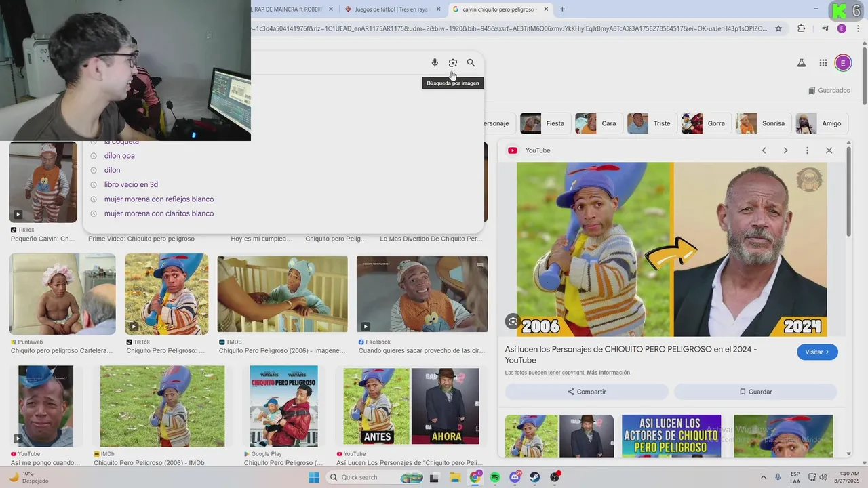Open Puntaweb baby-in-bath image result
Screen dimensions: 868x488
(x=62, y=294)
